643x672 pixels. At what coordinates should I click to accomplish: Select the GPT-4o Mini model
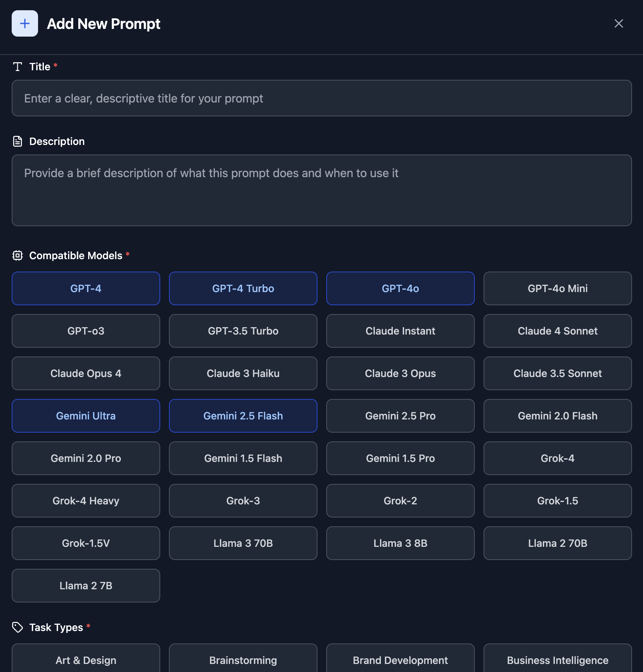tap(558, 288)
